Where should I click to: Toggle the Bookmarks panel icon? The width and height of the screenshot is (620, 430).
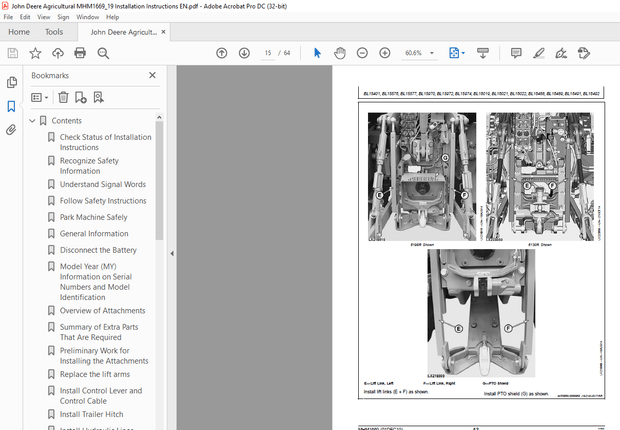(11, 106)
